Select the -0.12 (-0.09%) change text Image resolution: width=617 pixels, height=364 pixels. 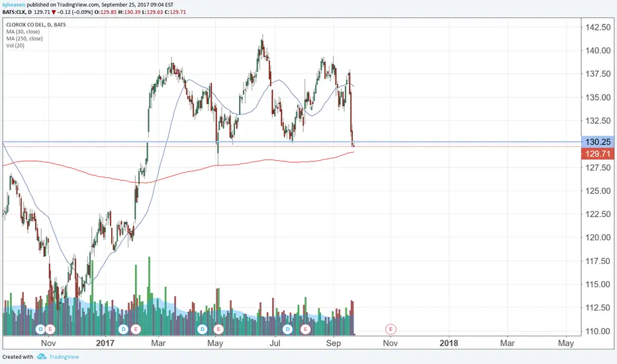click(75, 12)
